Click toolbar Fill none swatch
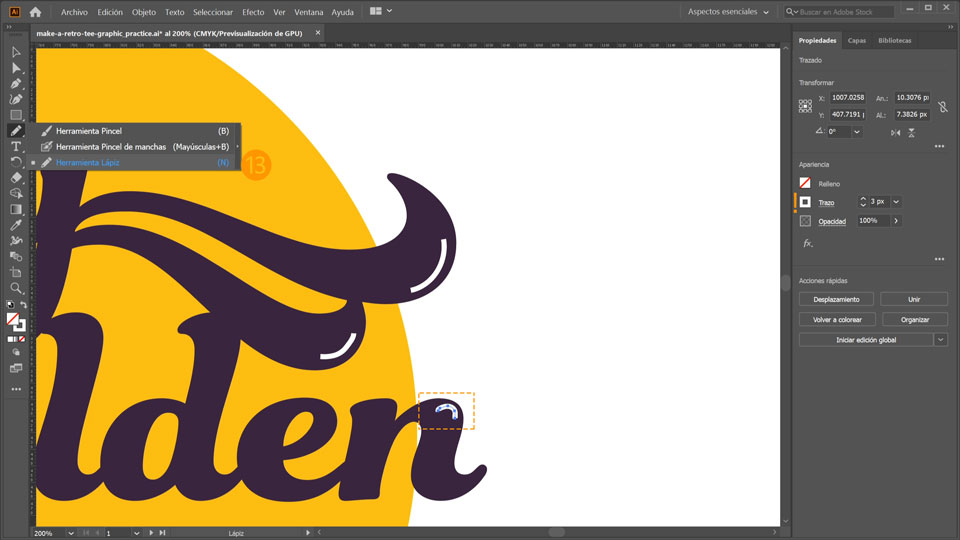960x540 pixels. pyautogui.click(x=12, y=318)
